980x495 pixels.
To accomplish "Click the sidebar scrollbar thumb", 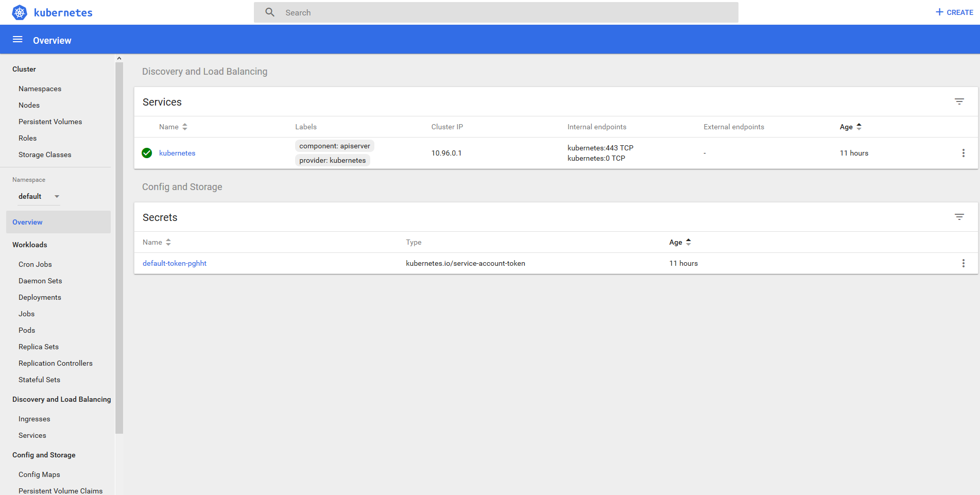I will tap(119, 247).
